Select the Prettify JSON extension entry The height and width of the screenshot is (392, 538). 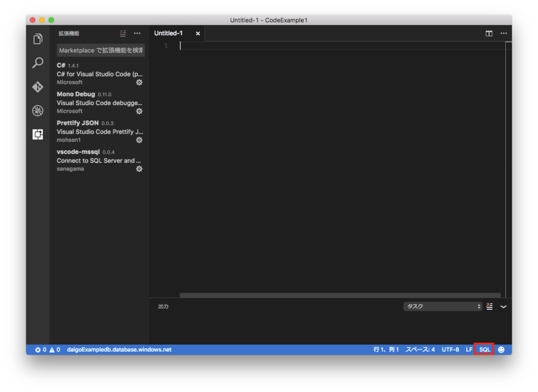pos(99,131)
